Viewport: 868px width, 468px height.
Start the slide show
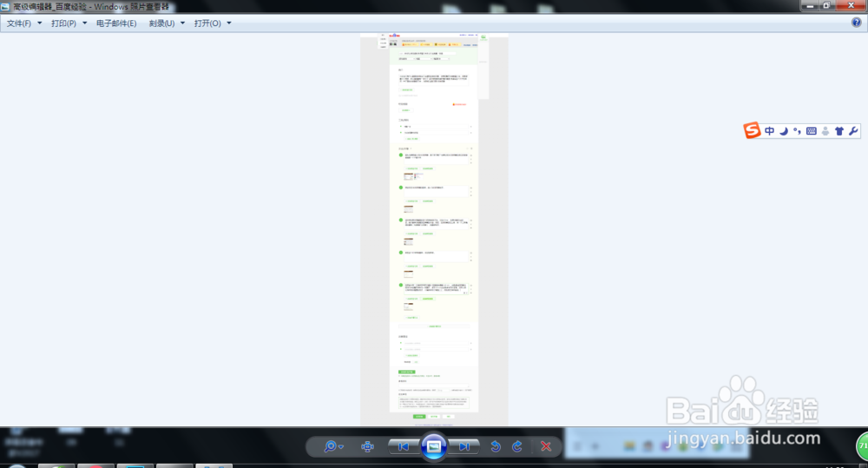434,445
